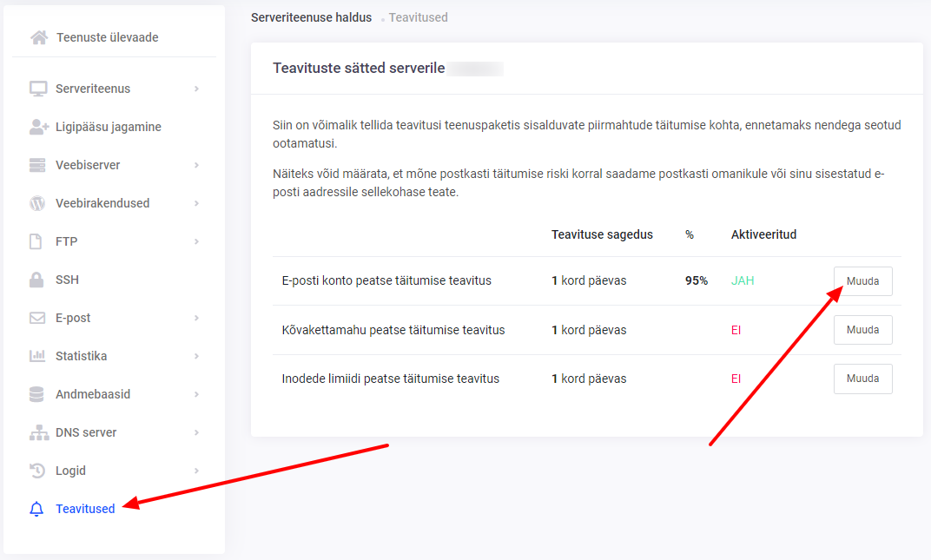Screen dimensions: 931x560
Task: Click the house icon beside Teenuste ülevaade
Action: coord(38,37)
